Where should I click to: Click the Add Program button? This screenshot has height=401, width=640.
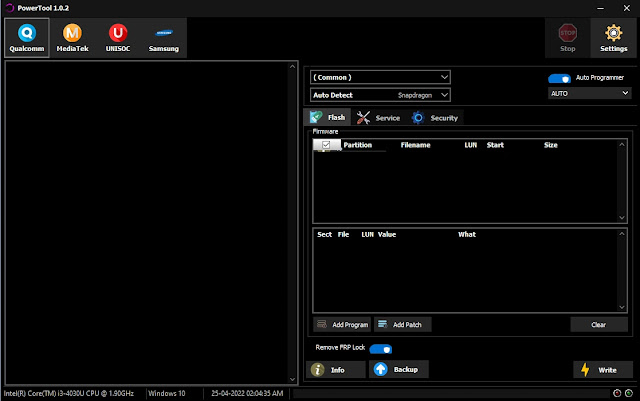342,325
